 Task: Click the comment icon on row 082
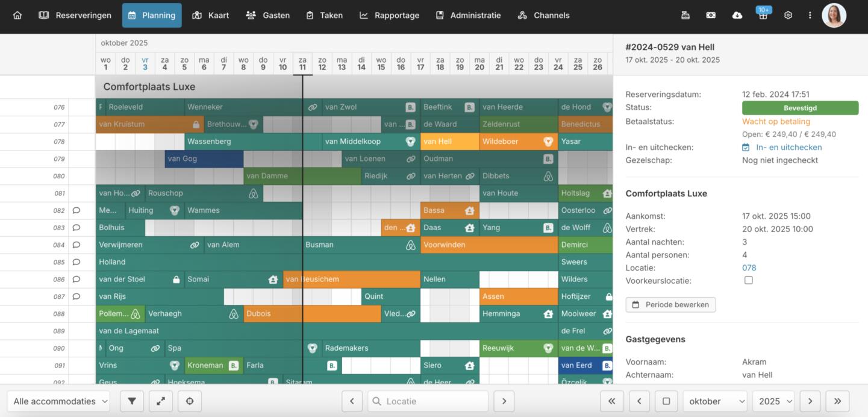[x=76, y=210]
